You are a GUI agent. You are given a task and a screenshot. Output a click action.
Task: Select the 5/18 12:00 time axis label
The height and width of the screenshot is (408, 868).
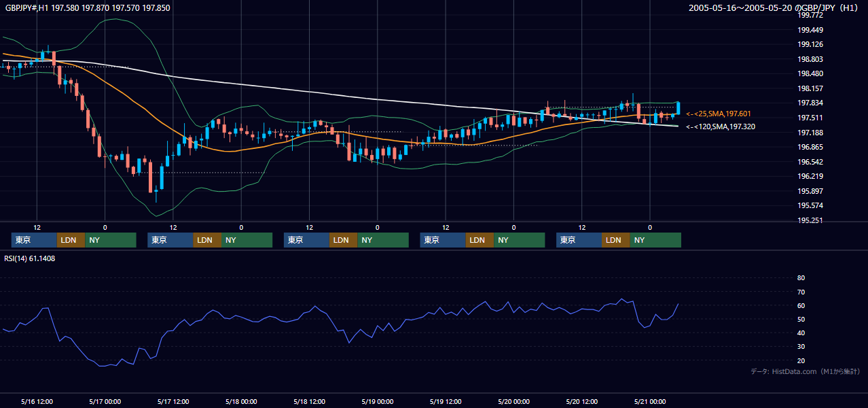point(310,401)
